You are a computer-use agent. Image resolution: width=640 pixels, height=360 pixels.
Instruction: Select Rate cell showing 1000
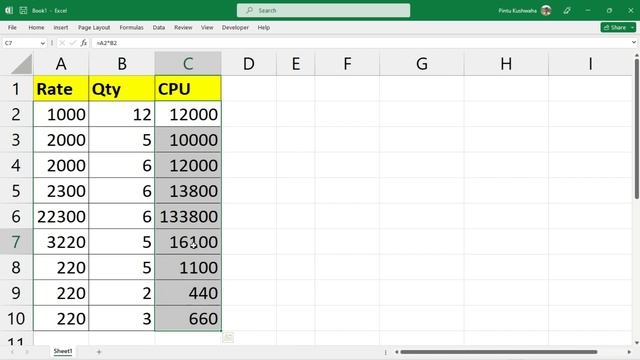point(61,114)
